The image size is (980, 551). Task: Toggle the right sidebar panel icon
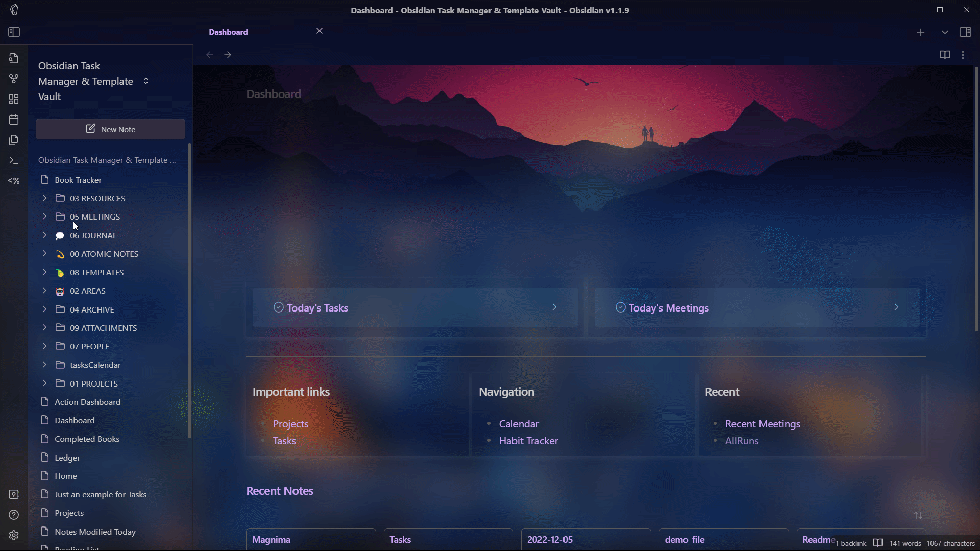(x=965, y=32)
